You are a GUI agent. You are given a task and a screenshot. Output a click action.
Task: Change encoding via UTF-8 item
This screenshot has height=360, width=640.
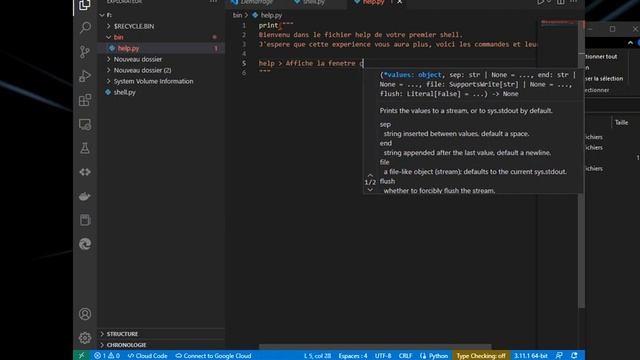[383, 356]
